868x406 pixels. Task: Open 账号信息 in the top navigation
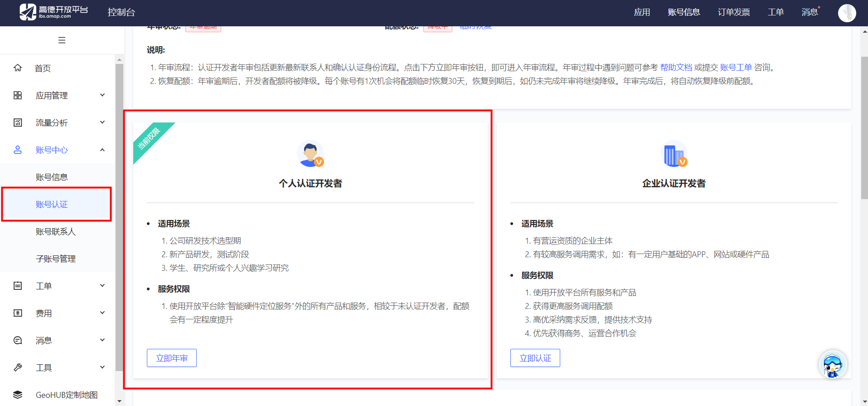coord(684,12)
